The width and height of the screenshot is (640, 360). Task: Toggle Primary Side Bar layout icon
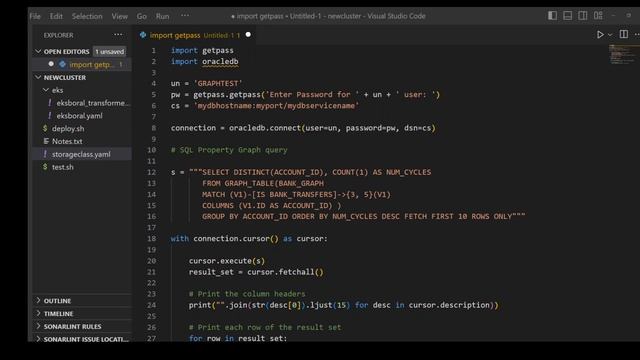coord(552,16)
